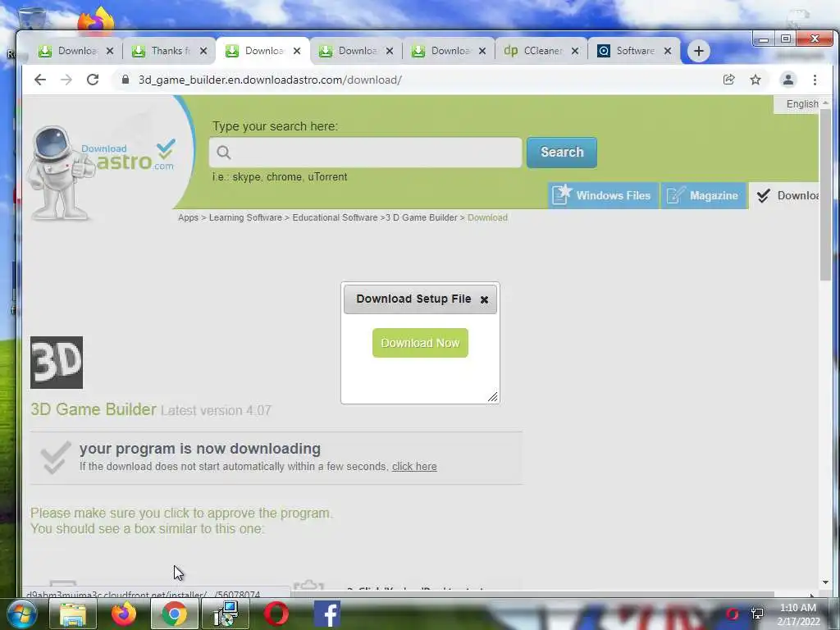Open Facebook icon in taskbar
Viewport: 840px width, 630px height.
coord(326,614)
